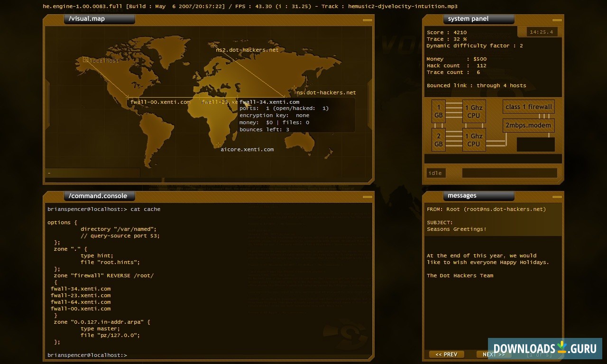Click the 2mbps.modem component
The image size is (607, 364).
point(529,125)
